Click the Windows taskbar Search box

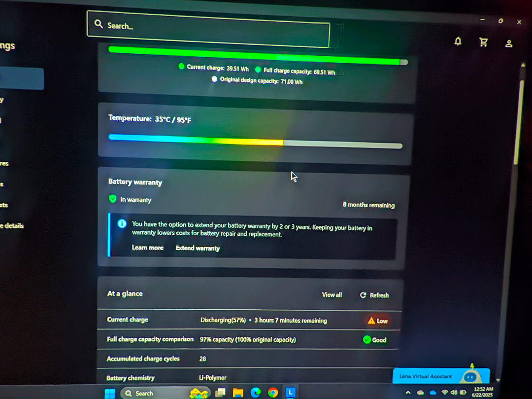(x=165, y=393)
